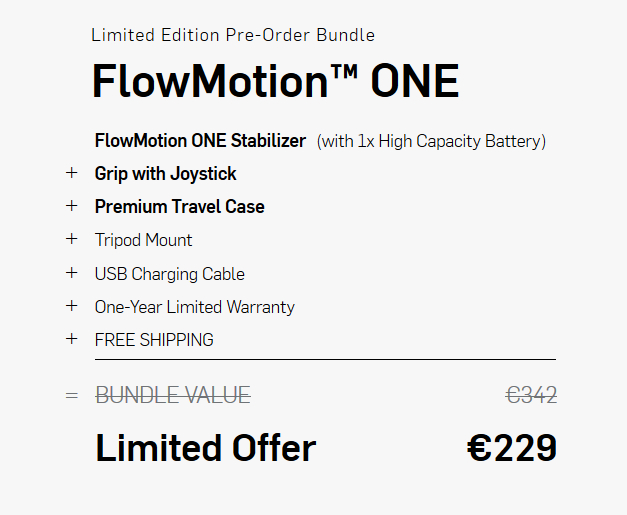Viewport: 627px width, 515px height.
Task: Click the Limited Edition Pre-Order Bundle text
Action: [x=233, y=35]
